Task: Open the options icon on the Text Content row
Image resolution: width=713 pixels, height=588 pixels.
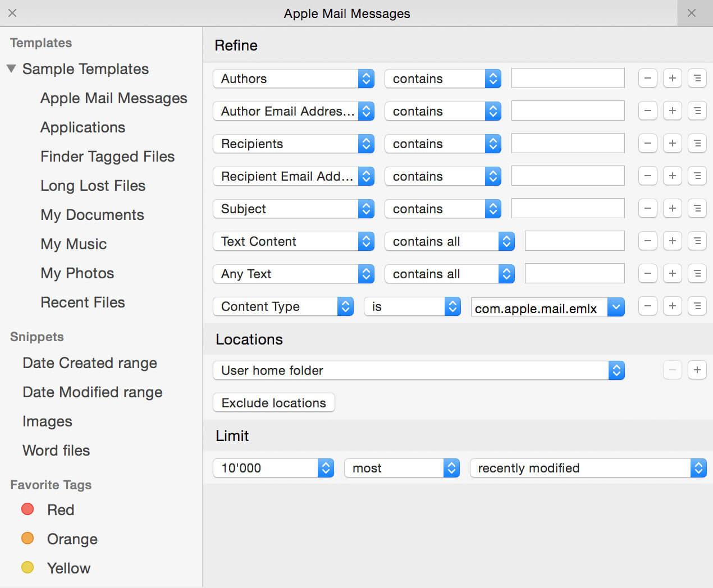Action: point(697,241)
